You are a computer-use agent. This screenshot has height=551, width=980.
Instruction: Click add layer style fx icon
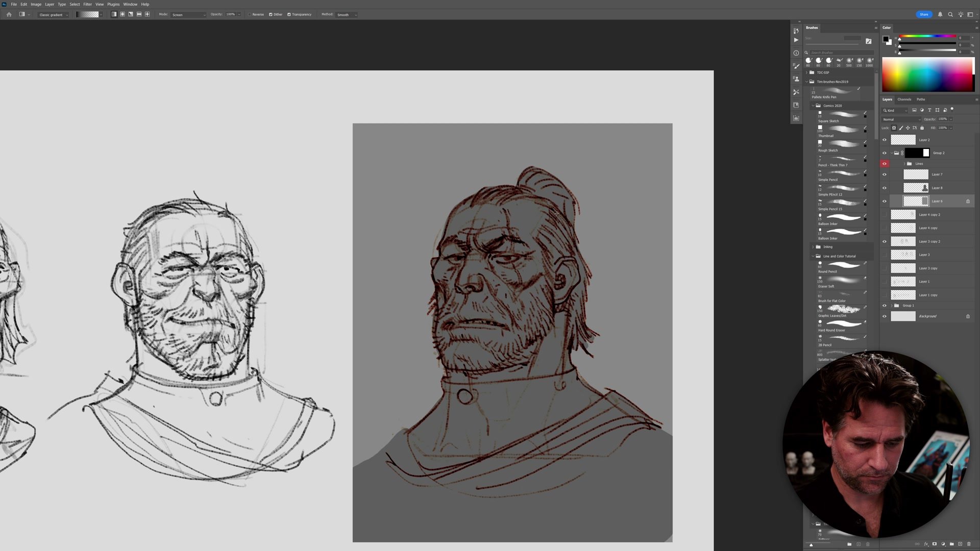926,544
